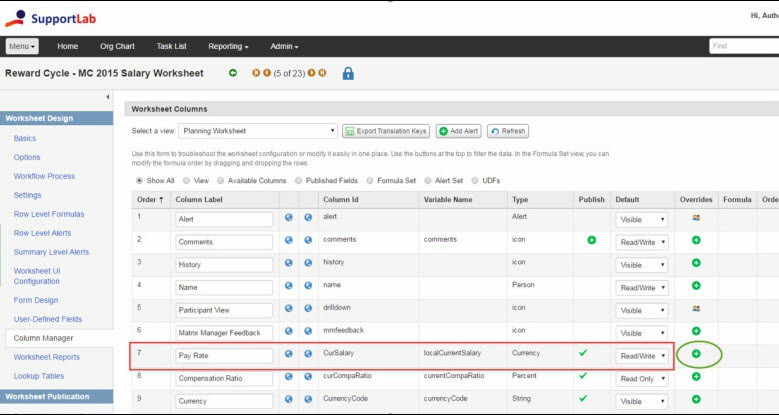Open Worksheet Reports sidebar link
Viewport: 779px width, 415px height.
(47, 357)
